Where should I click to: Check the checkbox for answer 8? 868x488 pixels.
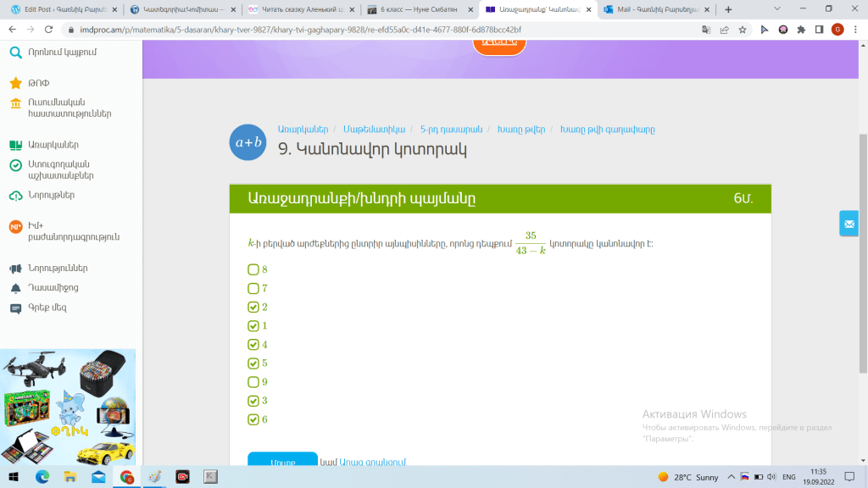pyautogui.click(x=253, y=269)
